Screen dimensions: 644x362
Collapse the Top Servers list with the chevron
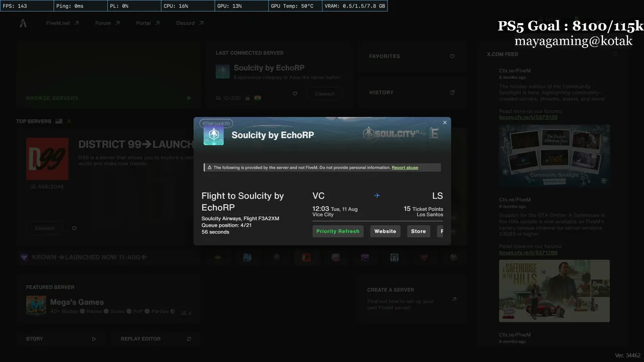(69, 121)
